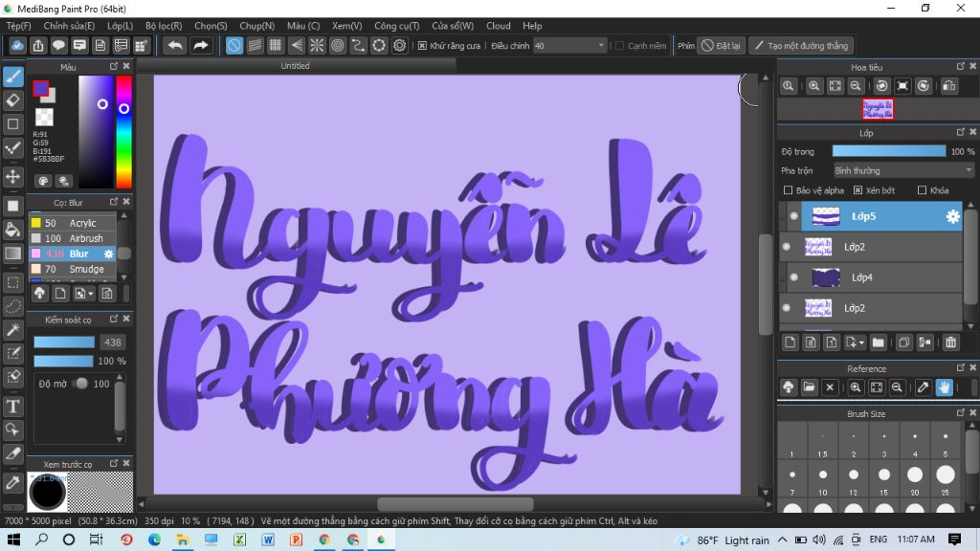Viewport: 980px width, 551px height.
Task: Click the hue color bar
Action: click(123, 131)
